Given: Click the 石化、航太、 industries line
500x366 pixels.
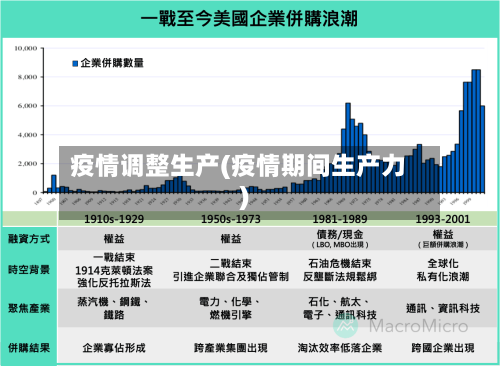Looking at the screenshot, I should coord(339,302).
